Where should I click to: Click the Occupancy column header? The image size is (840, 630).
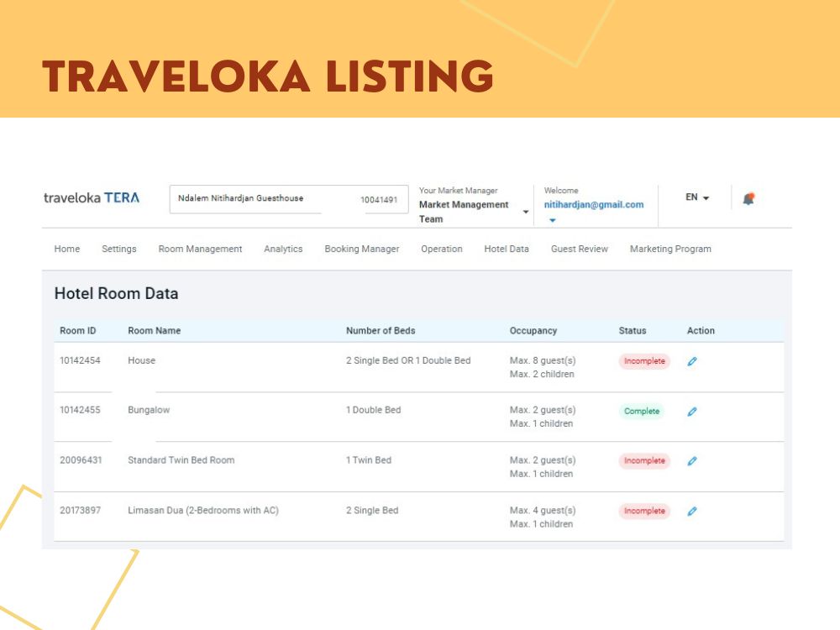[533, 330]
